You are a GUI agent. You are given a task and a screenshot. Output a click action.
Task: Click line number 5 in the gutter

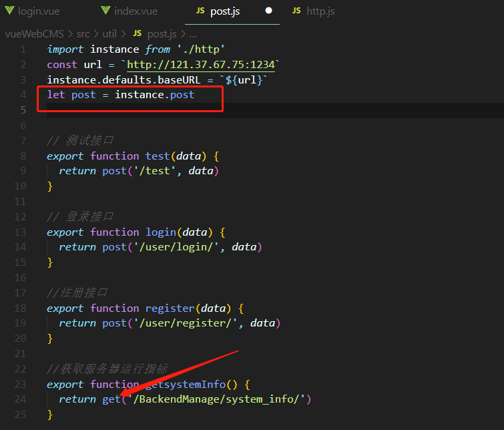[23, 110]
